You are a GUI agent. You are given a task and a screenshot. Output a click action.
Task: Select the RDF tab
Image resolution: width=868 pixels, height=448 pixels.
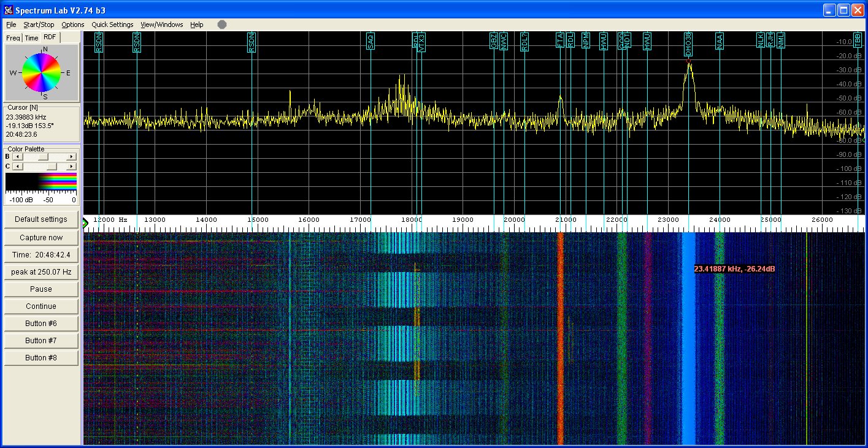click(x=50, y=37)
